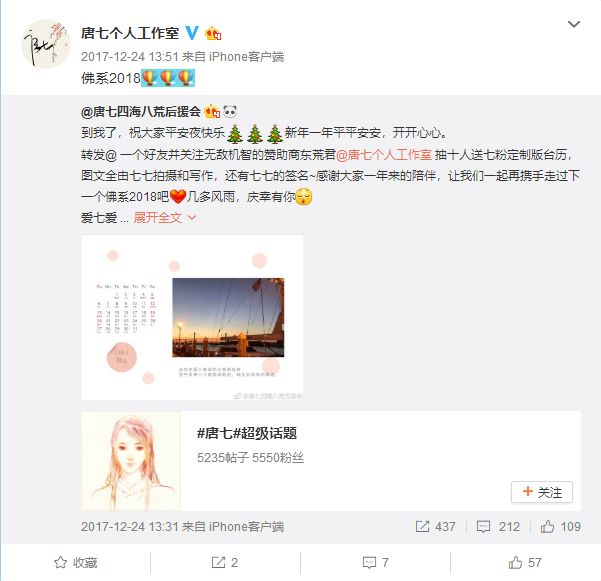Click the bottom repost icon with 2
Screen dimensions: 601x581
225,563
